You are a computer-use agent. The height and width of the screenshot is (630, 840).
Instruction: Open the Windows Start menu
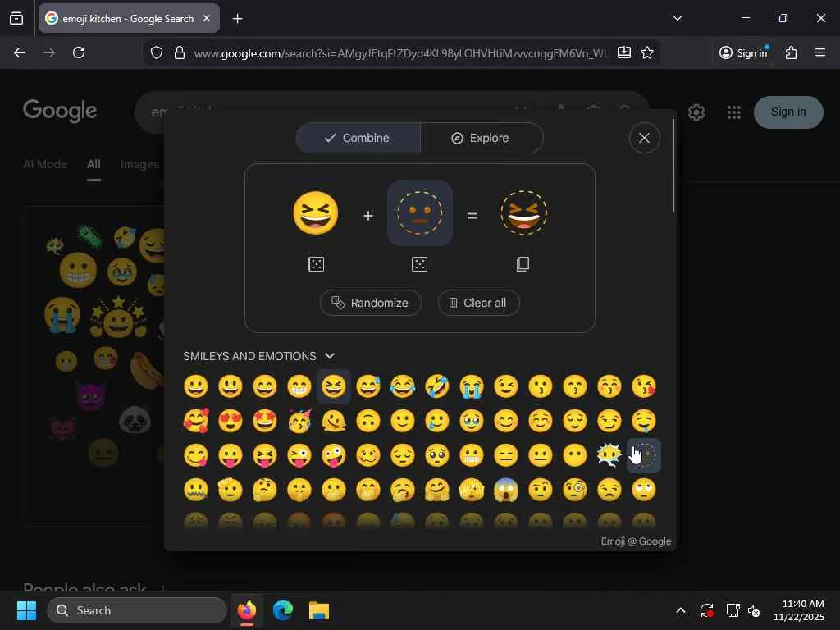(26, 610)
